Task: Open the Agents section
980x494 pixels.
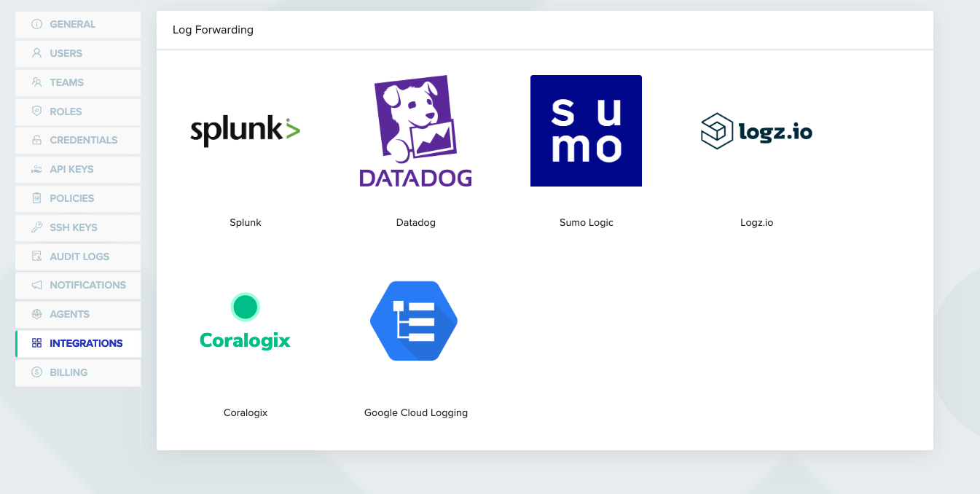Action: point(78,314)
